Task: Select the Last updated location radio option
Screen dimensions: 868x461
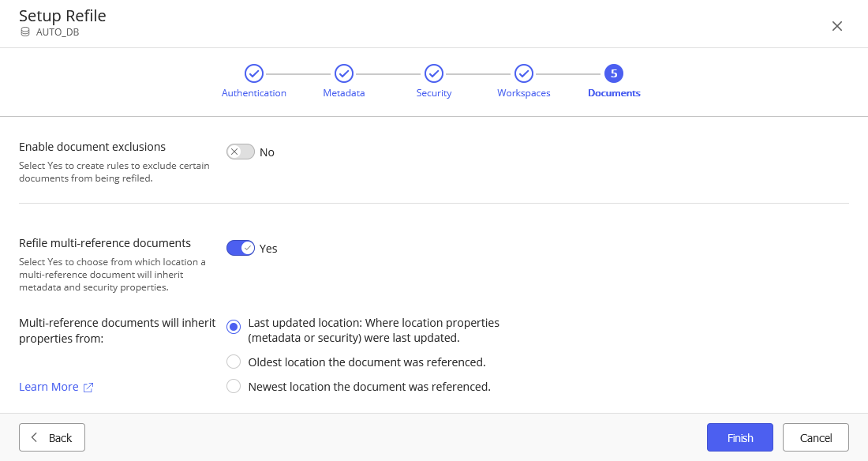Action: click(234, 327)
